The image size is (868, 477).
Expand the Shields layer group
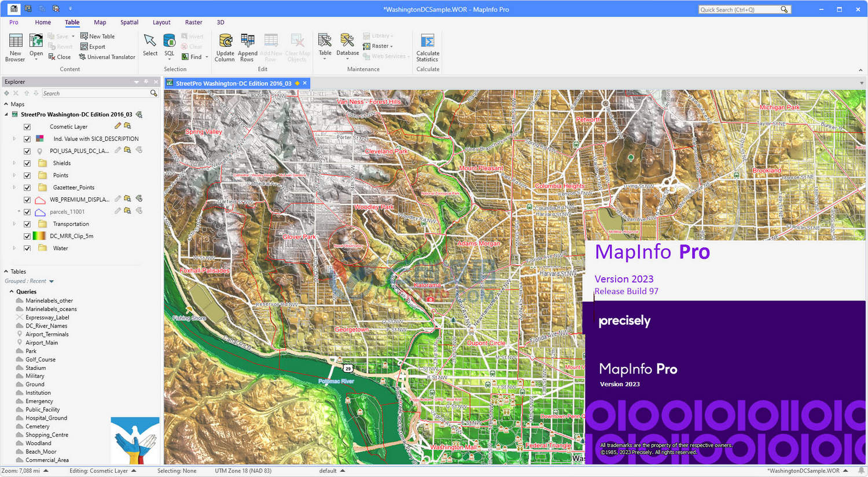[x=14, y=163]
